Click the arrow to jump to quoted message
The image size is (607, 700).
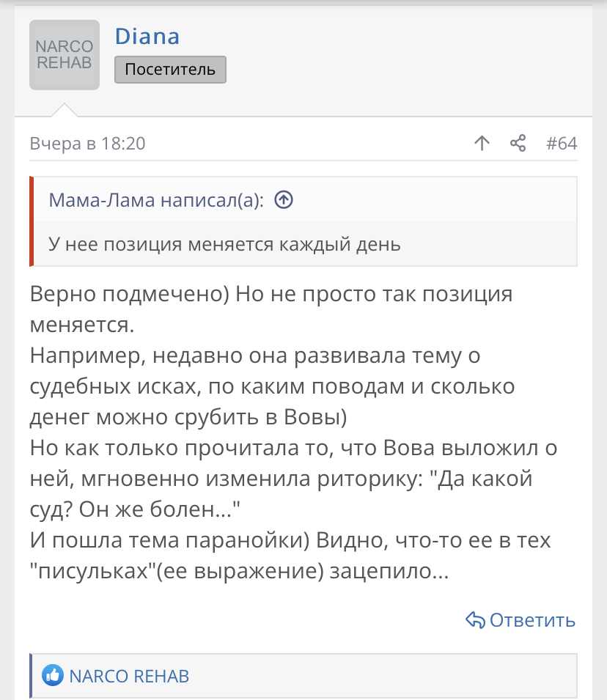pos(284,199)
